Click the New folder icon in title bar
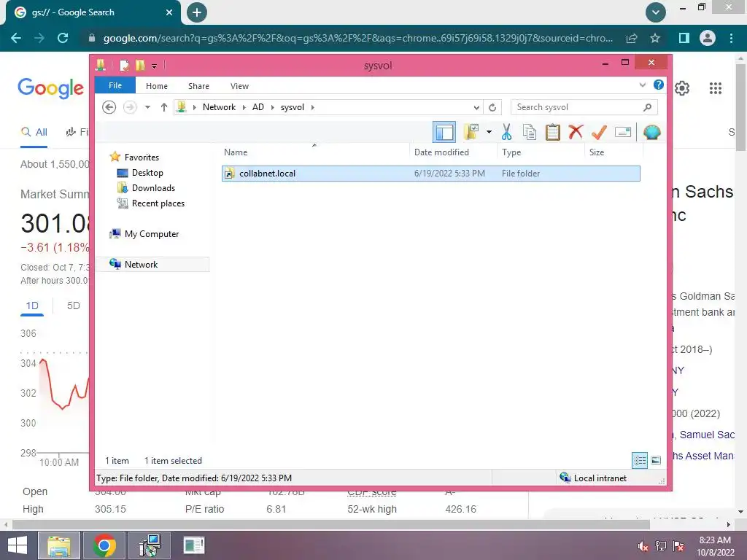Image resolution: width=747 pixels, height=560 pixels. (140, 65)
